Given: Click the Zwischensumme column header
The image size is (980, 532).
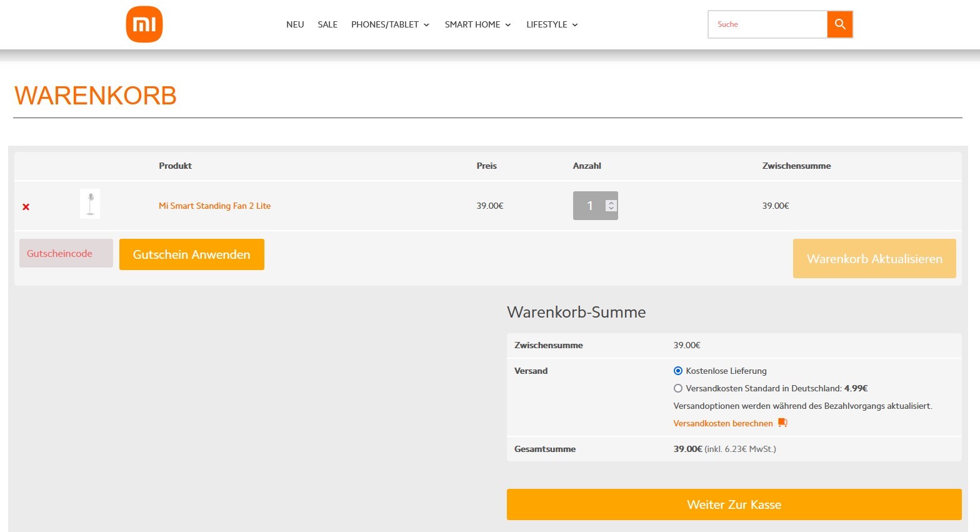Looking at the screenshot, I should [x=796, y=166].
